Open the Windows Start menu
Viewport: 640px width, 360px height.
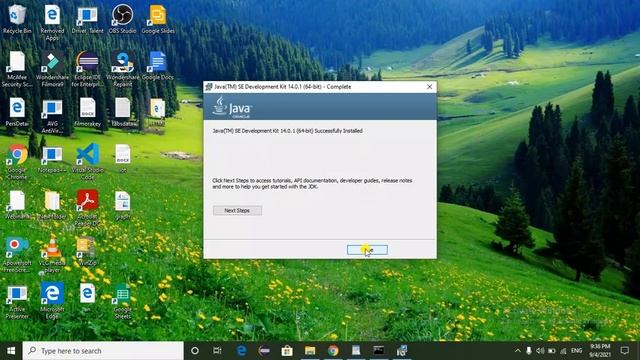tap(11, 351)
